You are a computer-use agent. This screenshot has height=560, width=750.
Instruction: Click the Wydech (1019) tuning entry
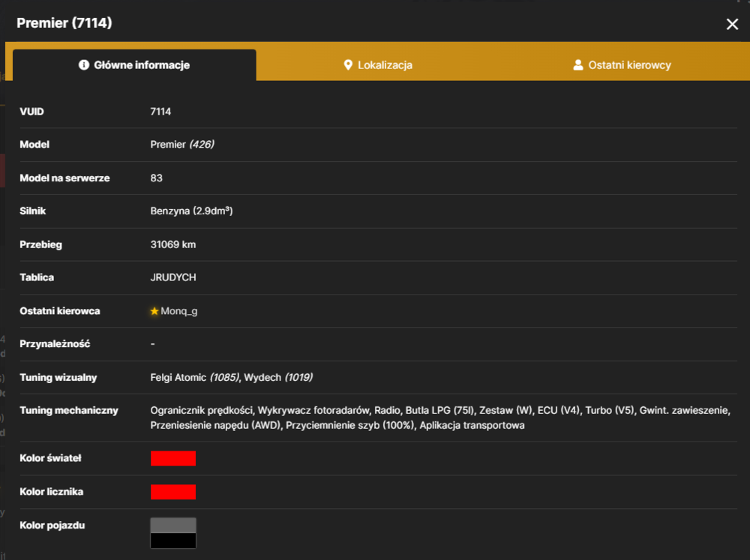coord(278,377)
